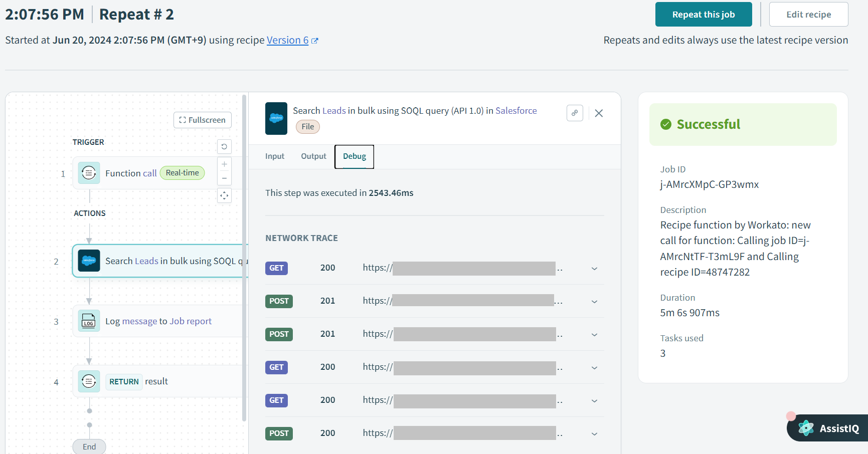Expand the second GET 200 network trace
The image size is (868, 454).
pyautogui.click(x=594, y=368)
